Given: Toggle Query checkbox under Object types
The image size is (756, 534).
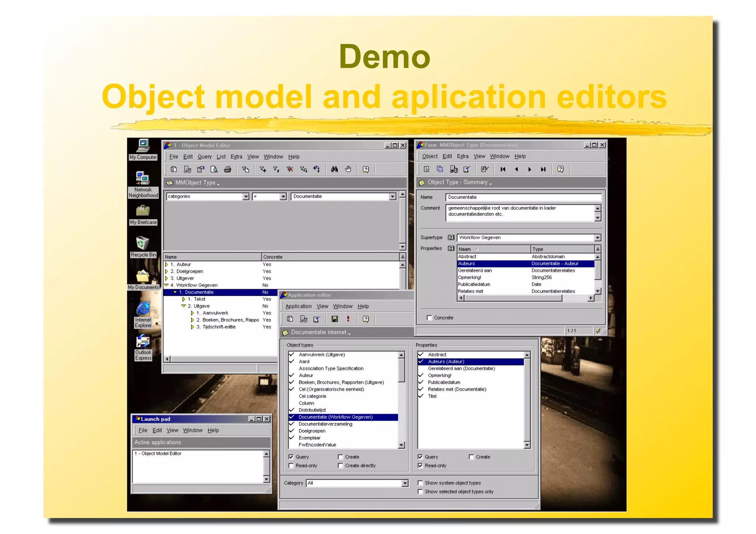Looking at the screenshot, I should tap(291, 457).
